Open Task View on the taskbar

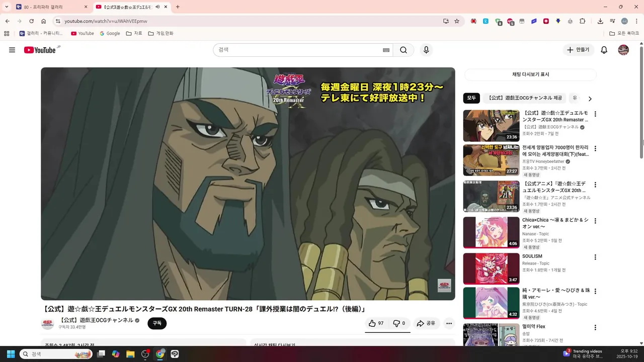[101, 354]
